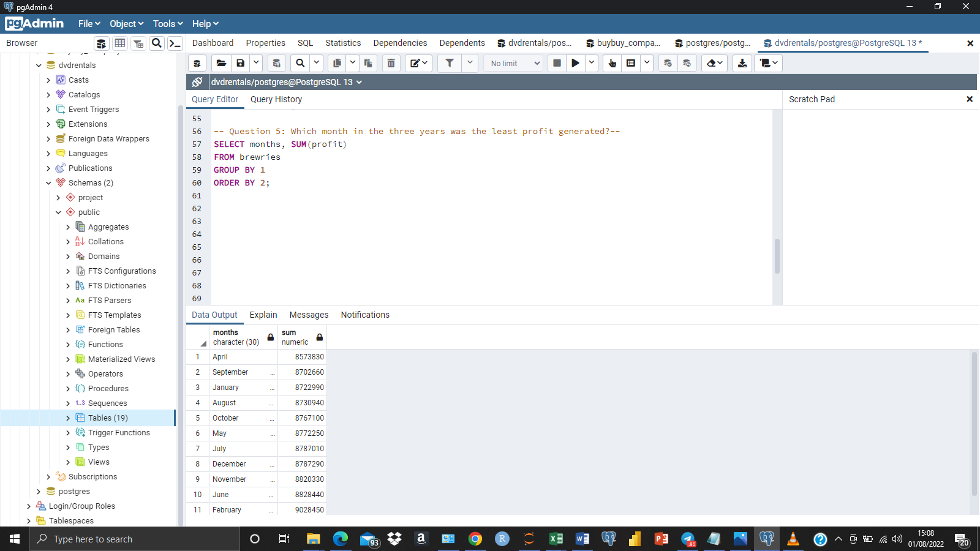Execute the query with the play button
Image resolution: width=980 pixels, height=551 pixels.
click(575, 63)
